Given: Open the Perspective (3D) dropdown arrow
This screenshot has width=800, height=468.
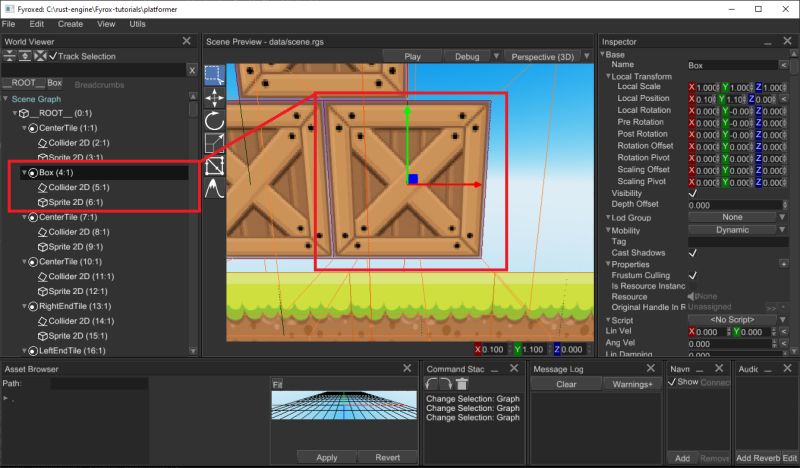Looking at the screenshot, I should pos(587,57).
